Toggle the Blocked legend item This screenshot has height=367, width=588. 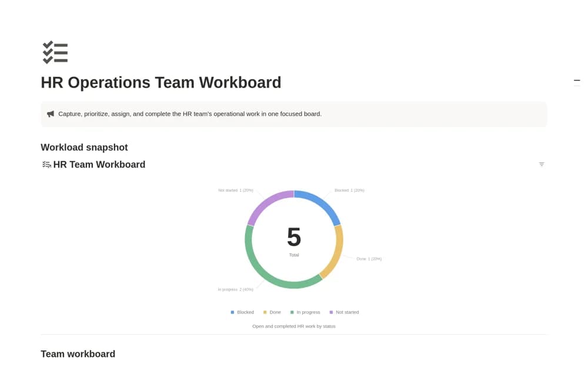242,312
